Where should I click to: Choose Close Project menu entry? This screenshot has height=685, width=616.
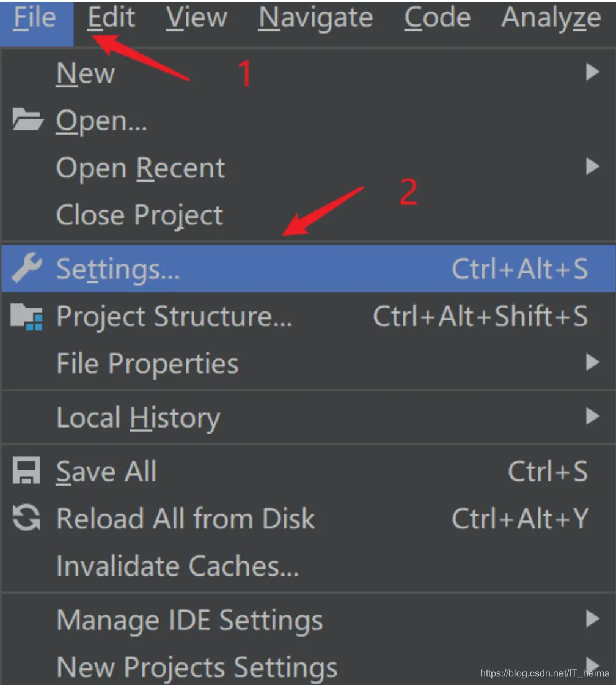coord(139,215)
